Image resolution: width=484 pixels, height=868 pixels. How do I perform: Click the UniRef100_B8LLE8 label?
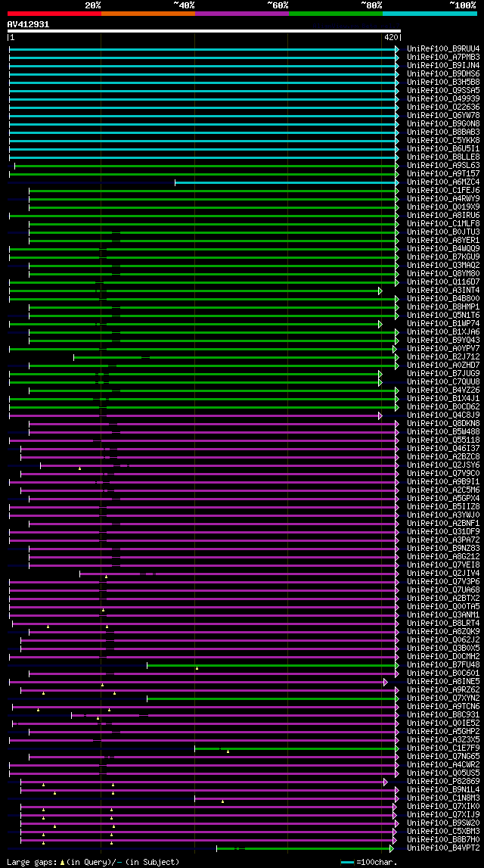click(443, 157)
